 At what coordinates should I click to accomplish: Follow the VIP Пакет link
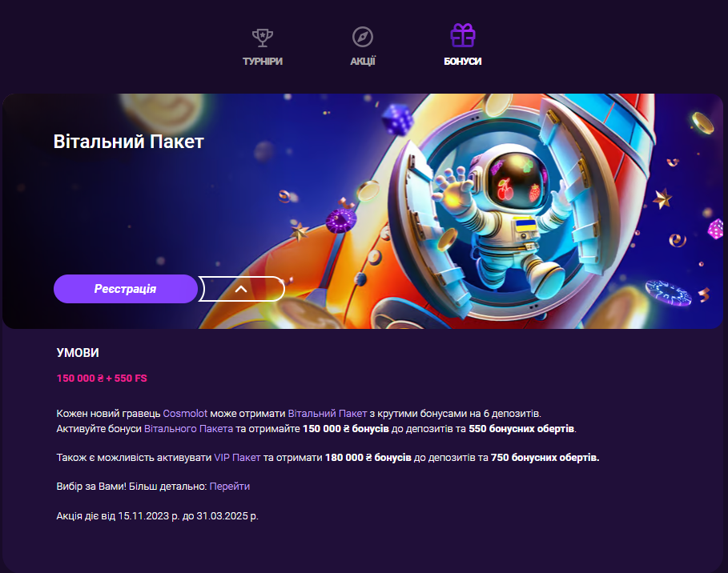click(x=237, y=458)
